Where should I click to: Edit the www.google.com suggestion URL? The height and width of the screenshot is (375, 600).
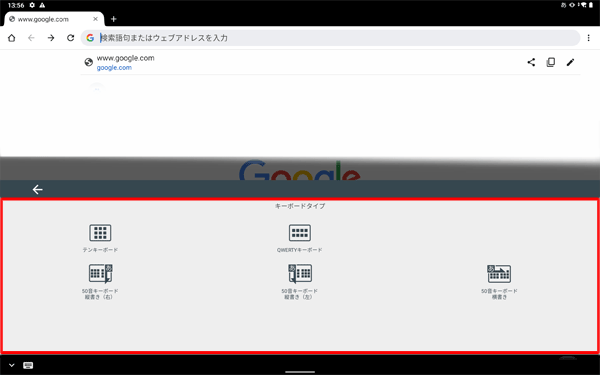tap(570, 62)
